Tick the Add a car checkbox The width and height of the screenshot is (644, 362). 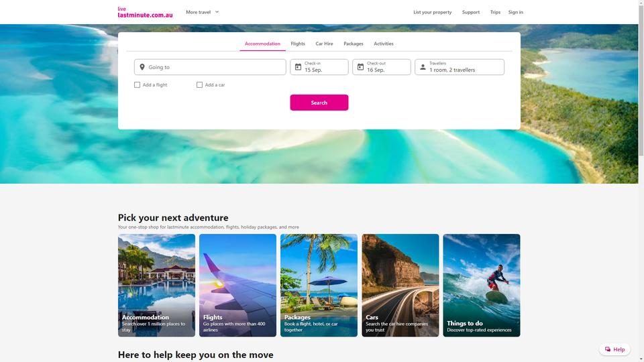pos(200,85)
